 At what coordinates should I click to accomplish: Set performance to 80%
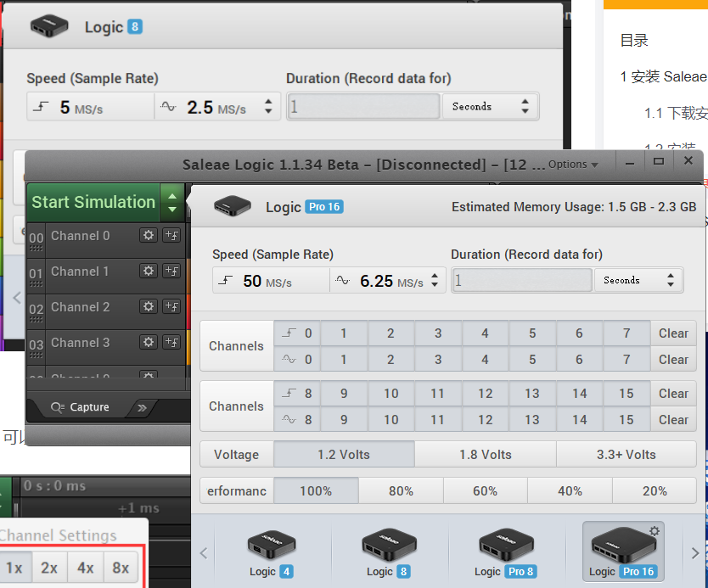click(401, 491)
